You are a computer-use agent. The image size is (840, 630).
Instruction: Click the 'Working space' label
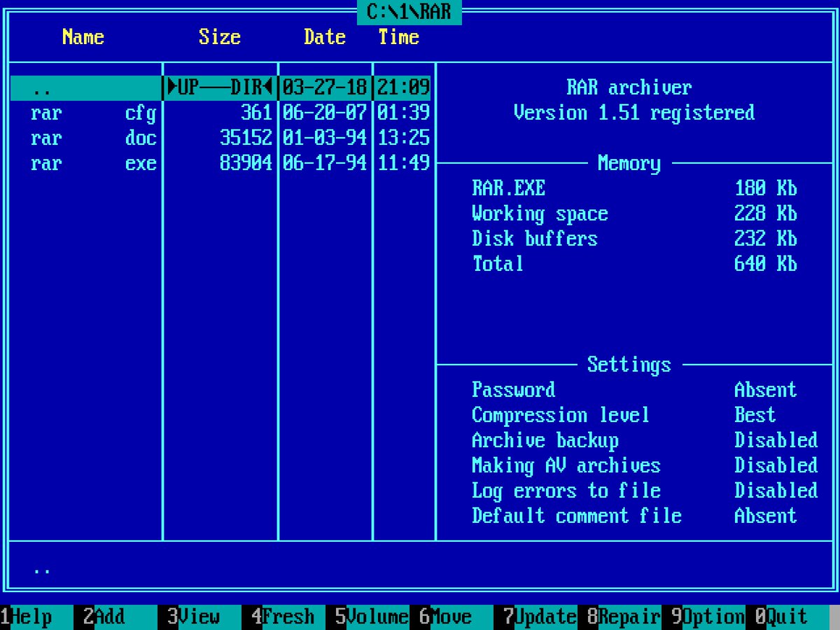coord(540,213)
